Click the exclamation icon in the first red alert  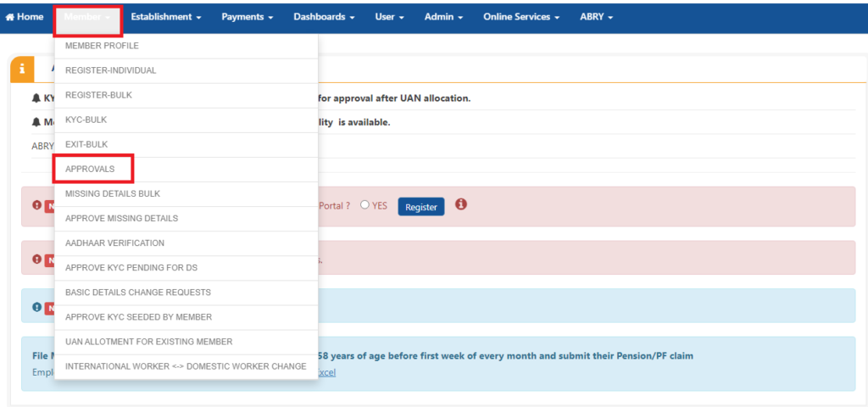(36, 206)
